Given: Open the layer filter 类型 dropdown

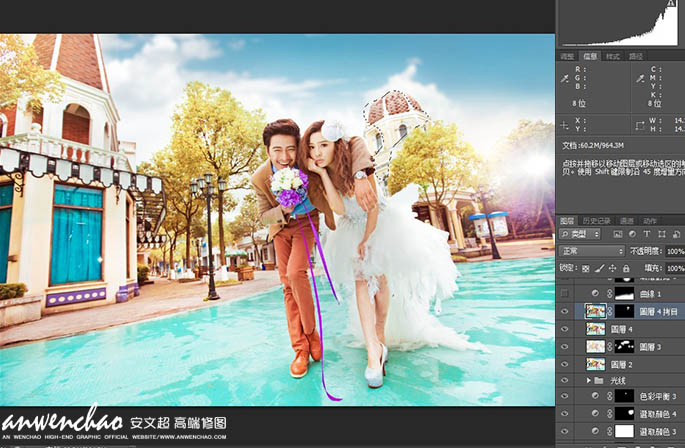Looking at the screenshot, I should [580, 234].
